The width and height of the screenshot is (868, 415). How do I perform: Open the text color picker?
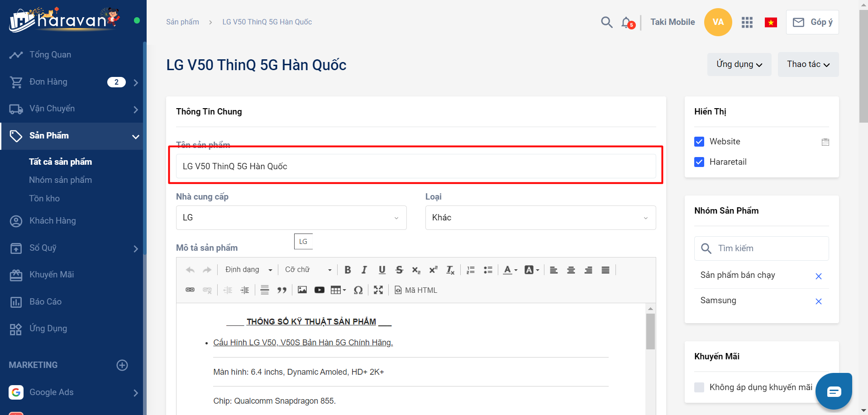point(510,270)
